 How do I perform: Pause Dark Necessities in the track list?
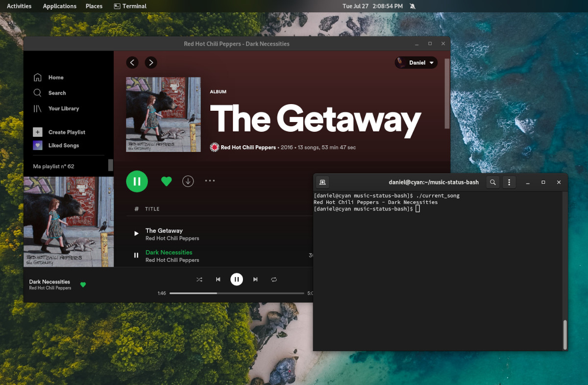pos(136,255)
